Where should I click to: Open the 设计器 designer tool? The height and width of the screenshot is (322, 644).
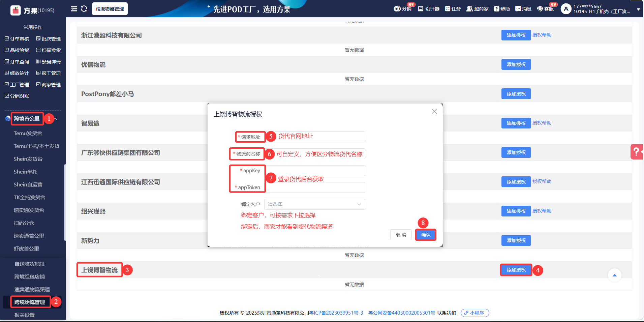tap(429, 9)
